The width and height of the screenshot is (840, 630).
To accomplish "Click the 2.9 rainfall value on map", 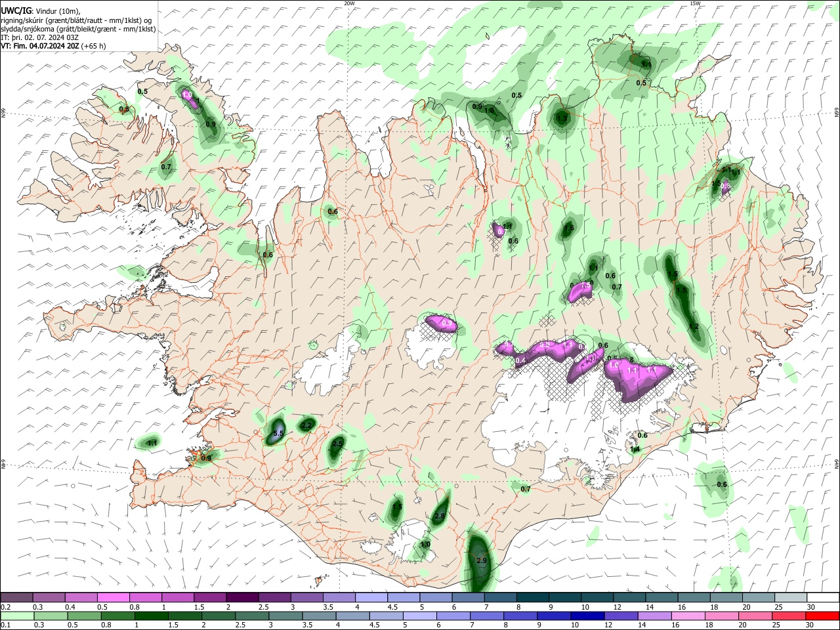I will [481, 560].
